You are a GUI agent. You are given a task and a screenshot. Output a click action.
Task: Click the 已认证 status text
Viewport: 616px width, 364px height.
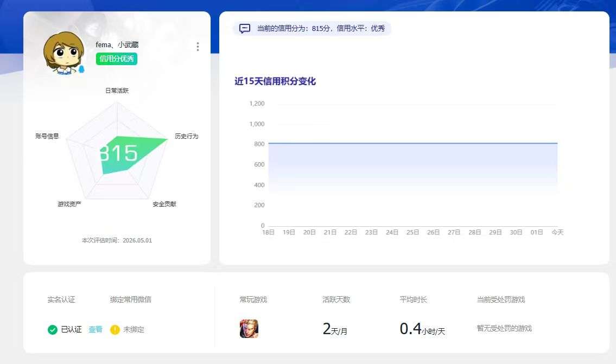72,329
